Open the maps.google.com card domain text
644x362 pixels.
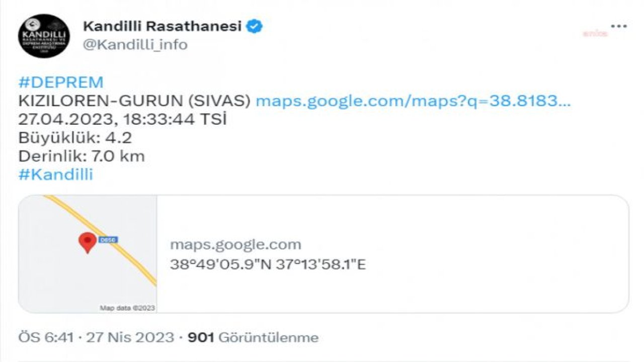point(235,245)
